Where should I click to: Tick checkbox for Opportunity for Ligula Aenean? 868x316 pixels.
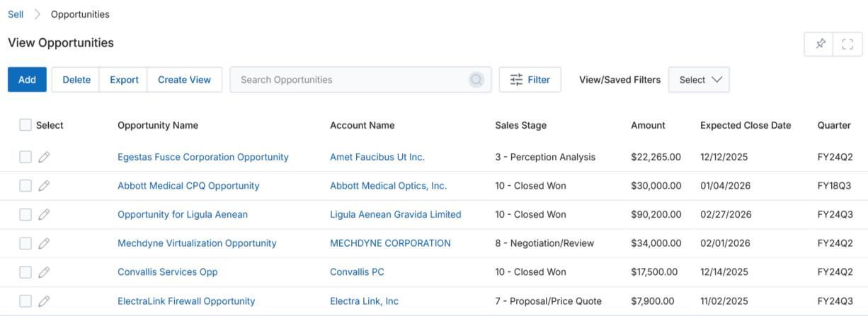(x=25, y=214)
